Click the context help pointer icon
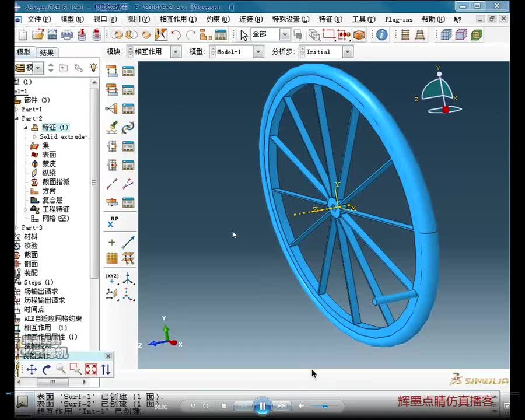525x420 pixels. (x=457, y=19)
